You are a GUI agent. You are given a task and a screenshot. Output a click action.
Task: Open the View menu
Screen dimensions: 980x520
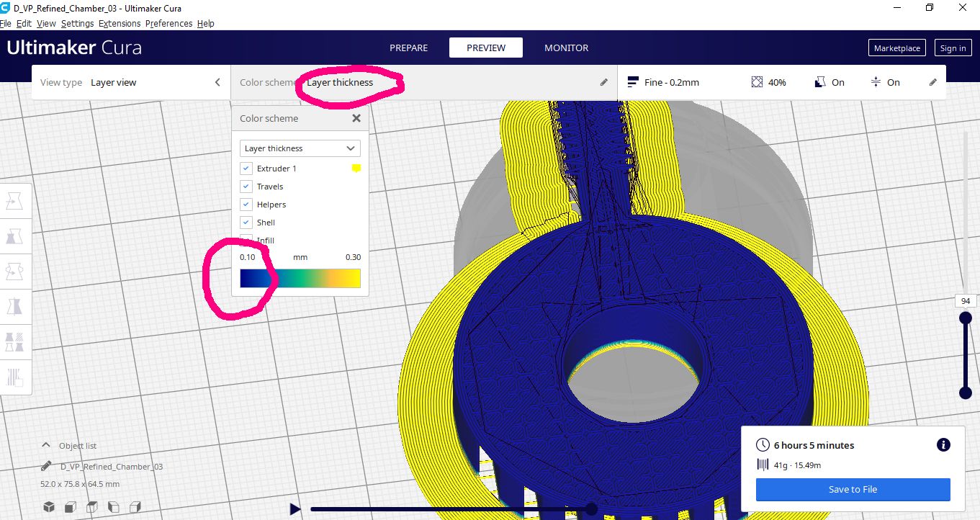click(46, 24)
